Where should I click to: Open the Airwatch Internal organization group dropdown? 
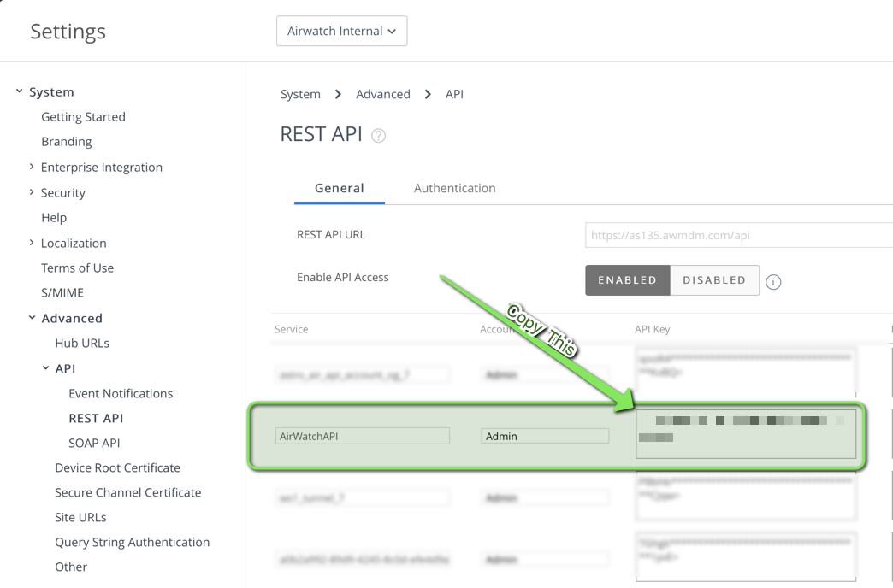pos(341,30)
